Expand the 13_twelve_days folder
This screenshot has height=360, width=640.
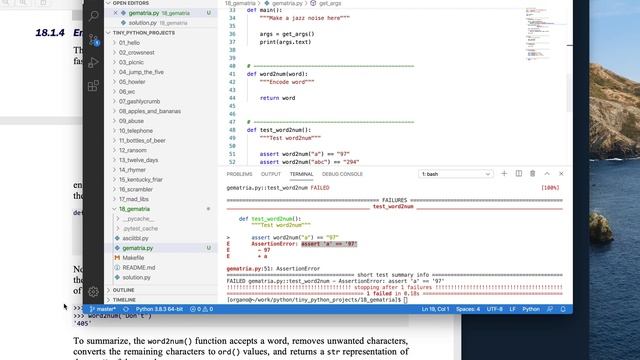click(x=161, y=160)
